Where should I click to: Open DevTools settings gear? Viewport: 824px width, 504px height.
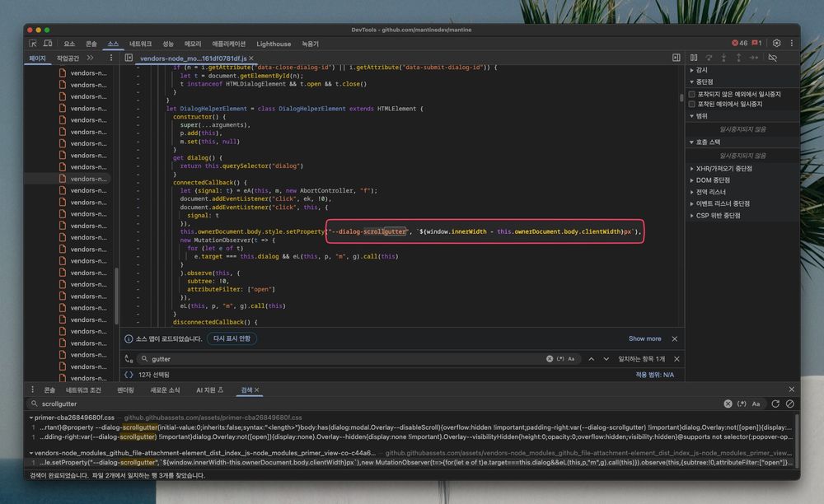point(775,44)
